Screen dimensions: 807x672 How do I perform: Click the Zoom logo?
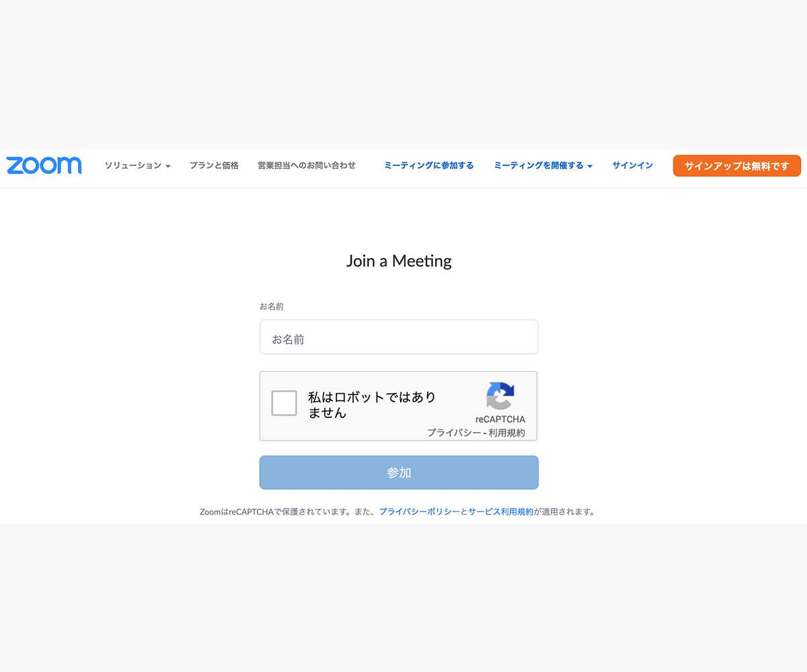click(x=44, y=165)
